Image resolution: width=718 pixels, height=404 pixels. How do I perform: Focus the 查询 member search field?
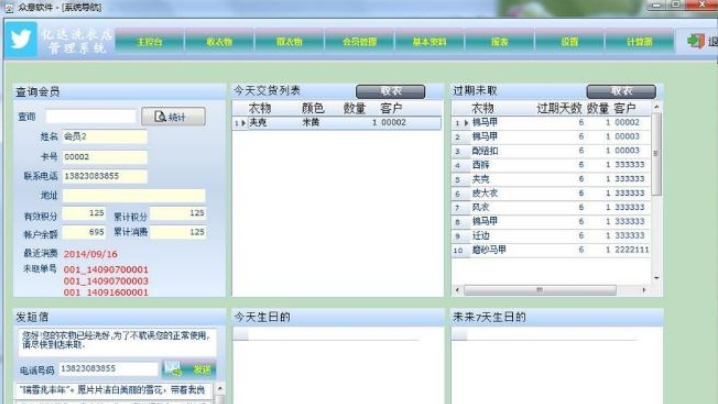tap(91, 116)
